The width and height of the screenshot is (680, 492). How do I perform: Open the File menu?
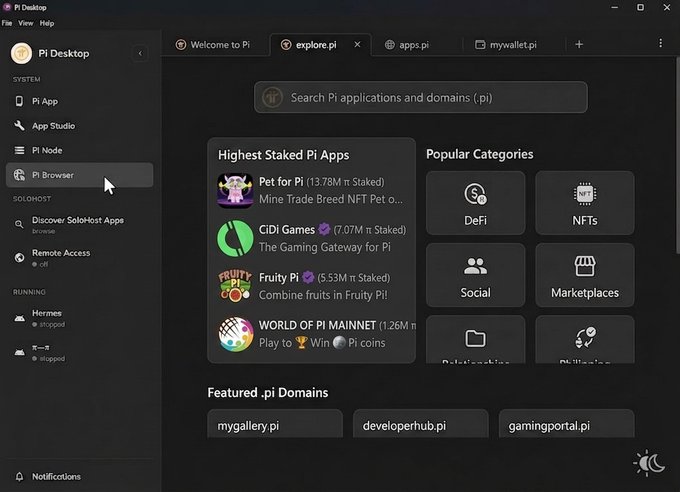click(7, 23)
